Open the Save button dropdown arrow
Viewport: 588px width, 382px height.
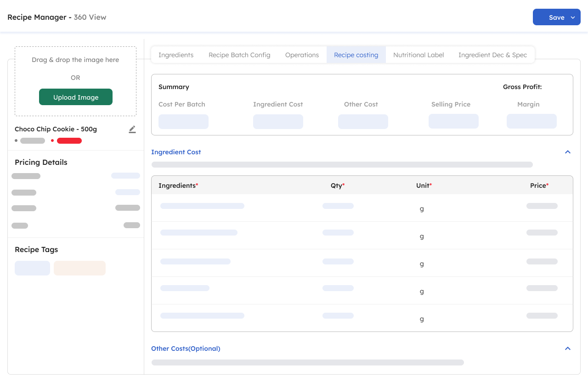(x=573, y=17)
